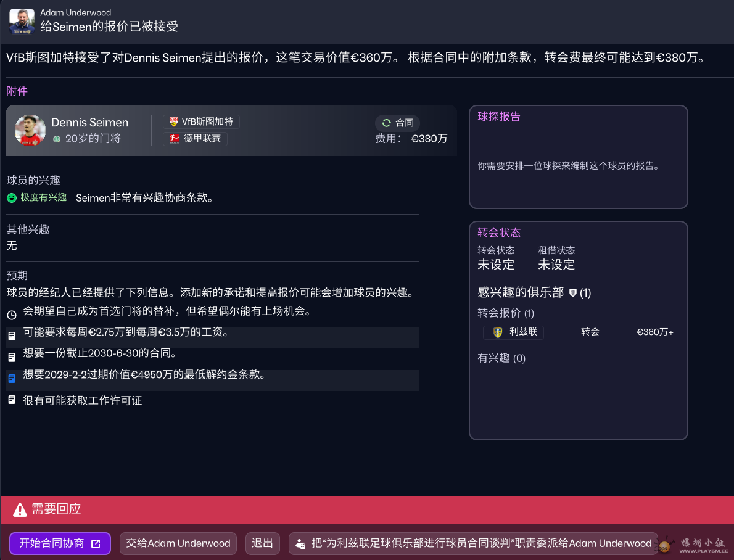
Task: Click the document icon beside wage demand
Action: point(12,336)
